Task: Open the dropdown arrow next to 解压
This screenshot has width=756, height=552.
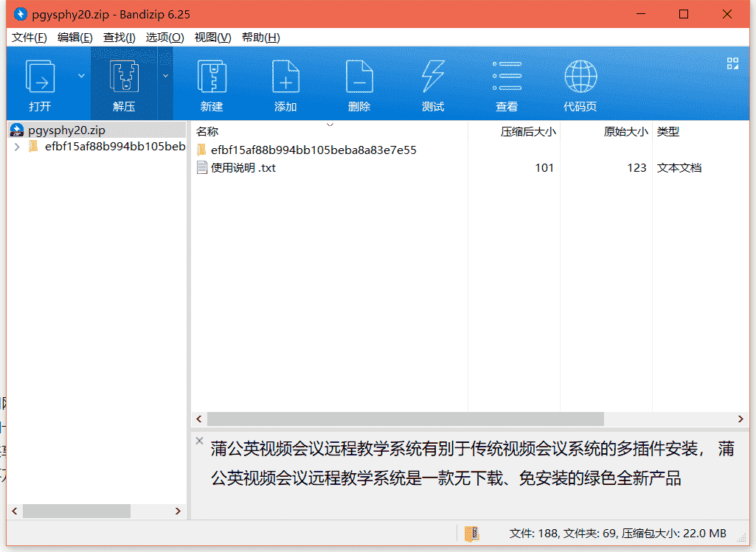Action: coord(165,76)
